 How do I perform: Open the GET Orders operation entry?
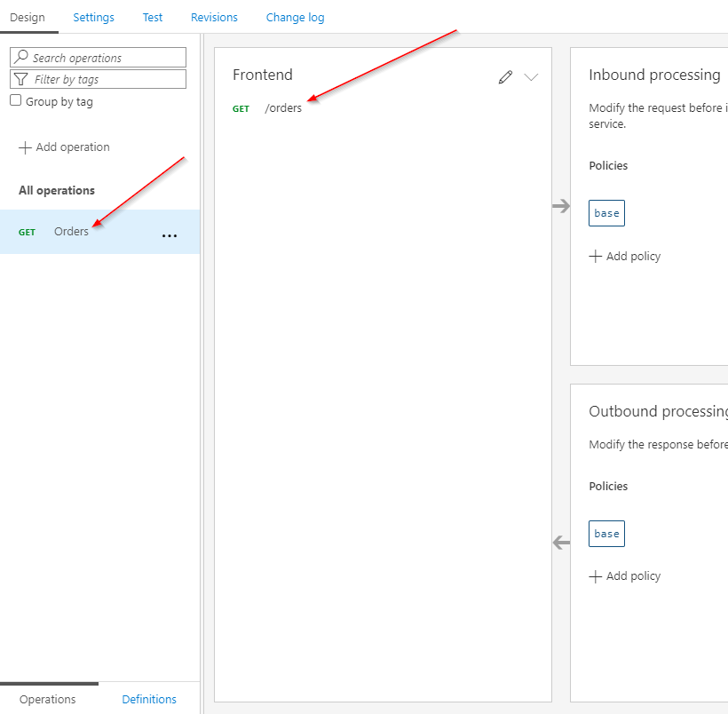pyautogui.click(x=71, y=231)
